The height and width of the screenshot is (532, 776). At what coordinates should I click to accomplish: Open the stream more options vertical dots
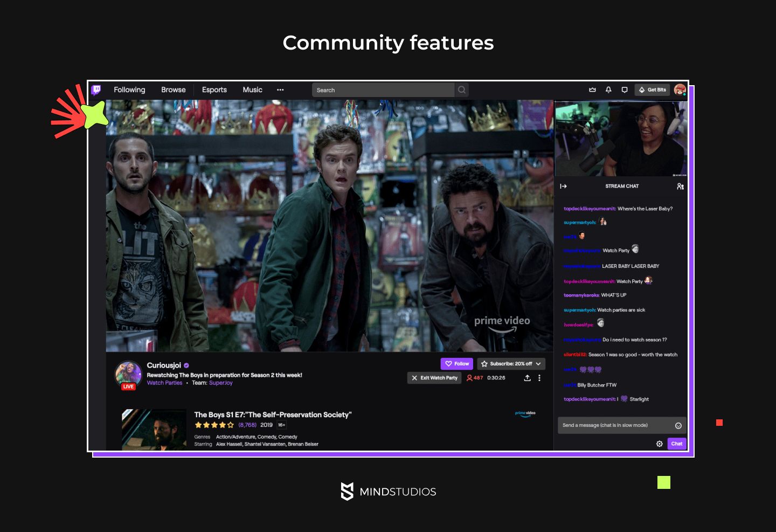tap(539, 378)
